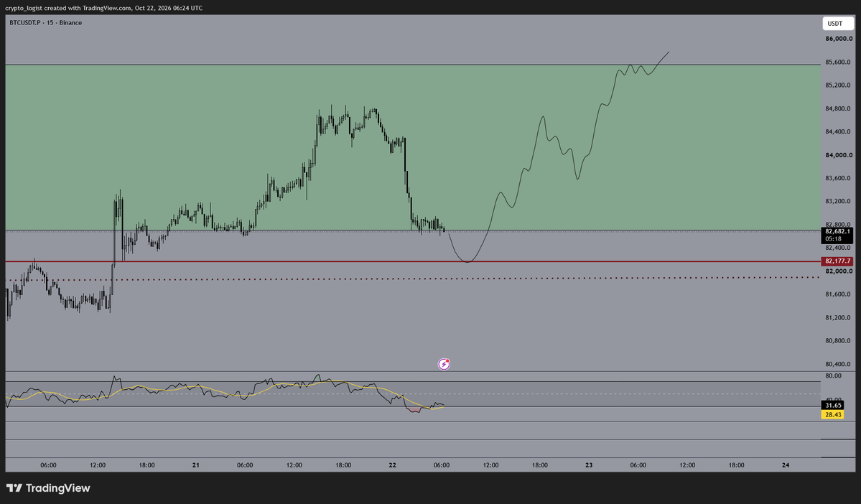Click the purple lightning event icon
Viewport: 861px width, 504px height.
(444, 364)
